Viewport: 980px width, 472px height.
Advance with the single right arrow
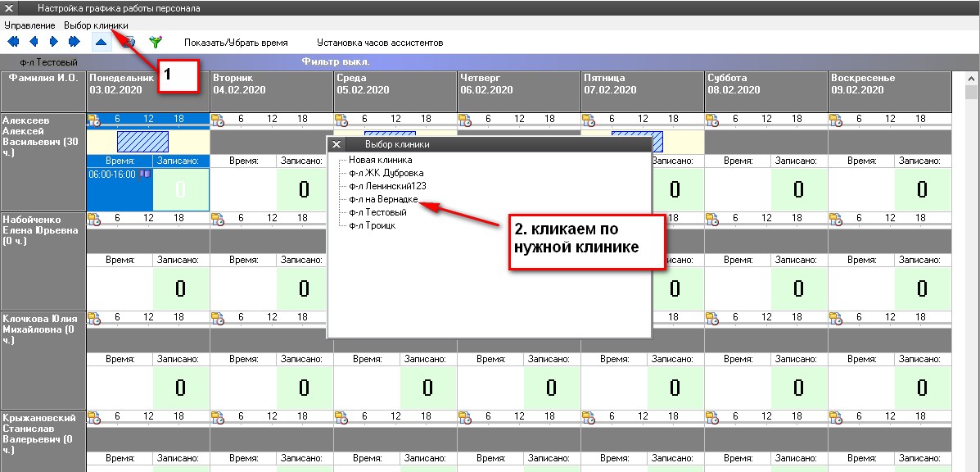54,42
